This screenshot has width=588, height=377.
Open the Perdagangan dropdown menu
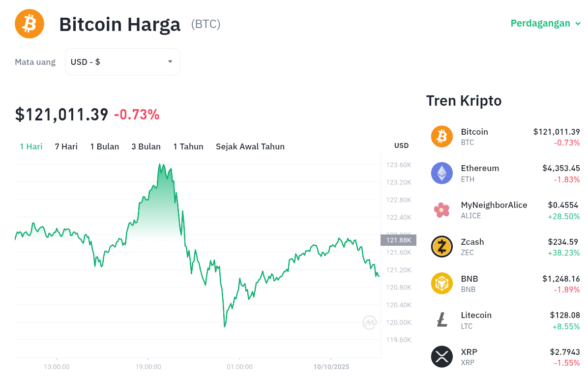(545, 23)
